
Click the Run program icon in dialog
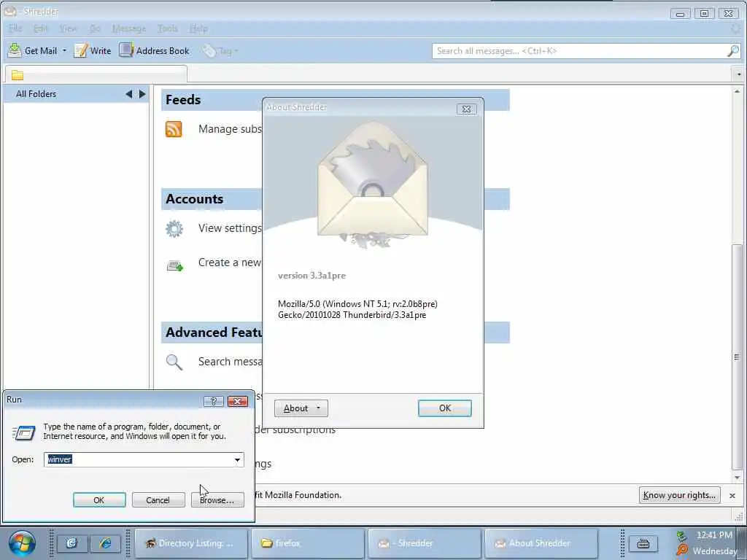tap(24, 432)
